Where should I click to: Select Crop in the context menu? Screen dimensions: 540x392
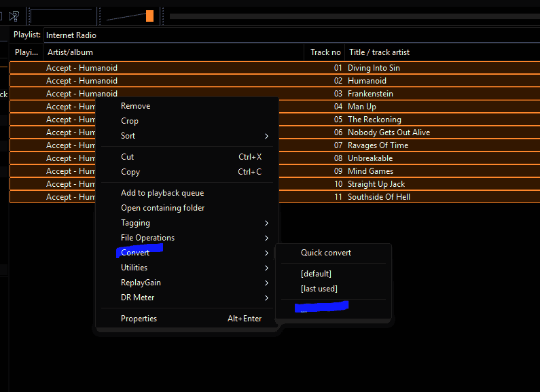(x=130, y=121)
